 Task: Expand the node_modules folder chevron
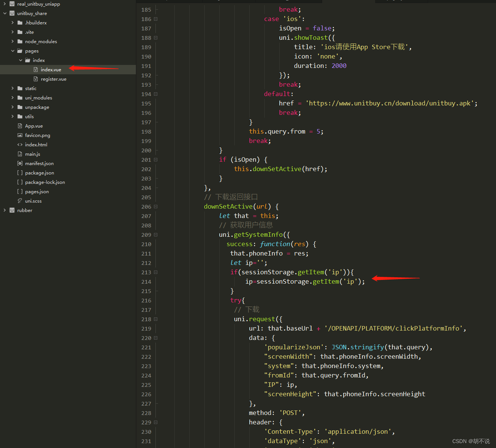click(x=12, y=41)
